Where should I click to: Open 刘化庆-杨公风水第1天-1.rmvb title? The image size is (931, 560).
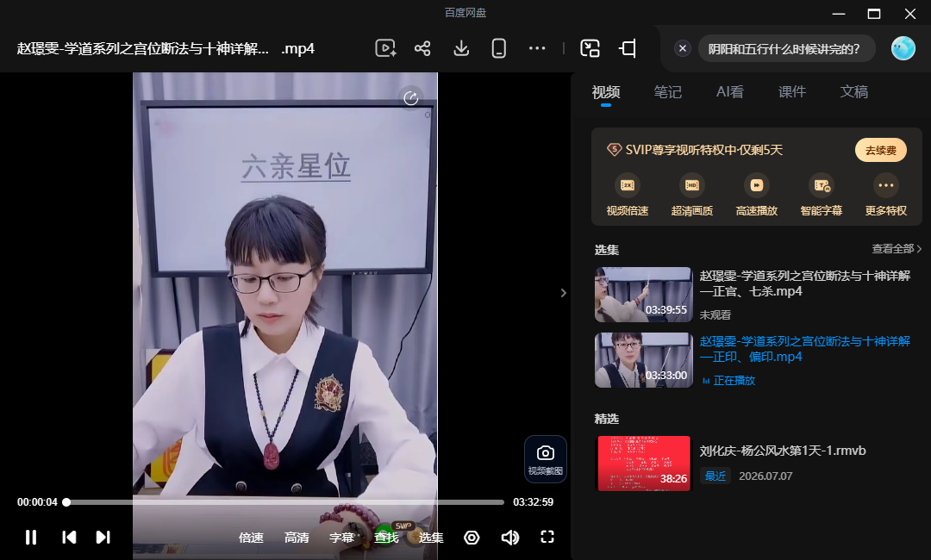tap(783, 451)
